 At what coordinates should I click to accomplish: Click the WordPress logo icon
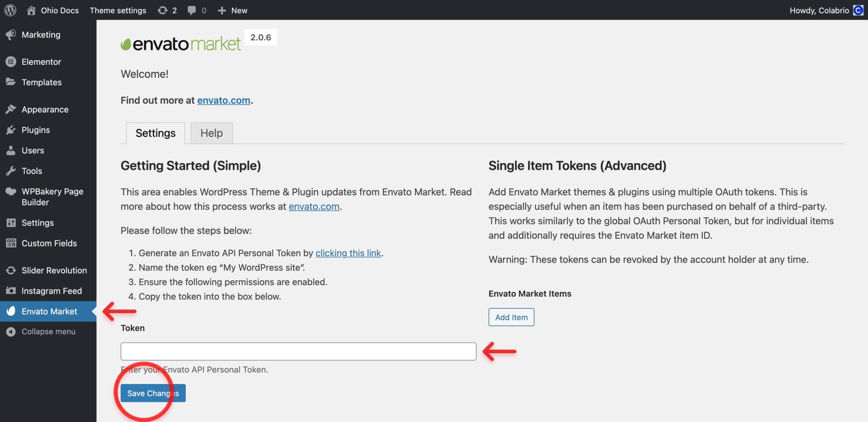tap(10, 10)
